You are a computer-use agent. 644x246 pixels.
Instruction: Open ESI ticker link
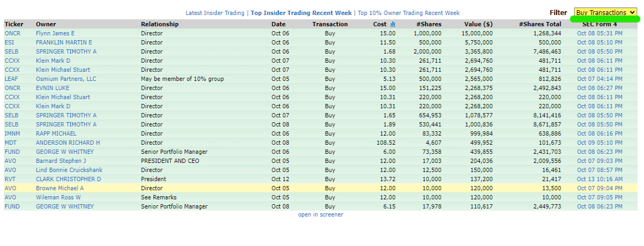click(x=10, y=42)
